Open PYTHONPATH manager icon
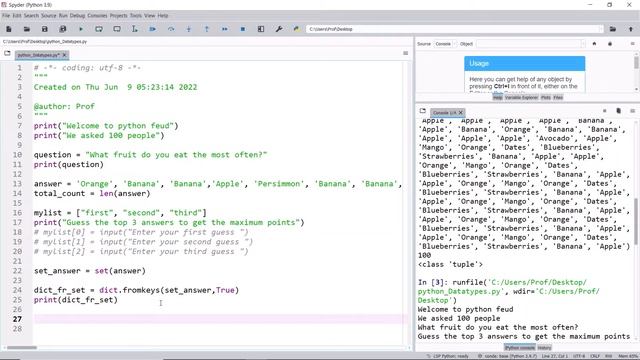The height and width of the screenshot is (360, 640). [x=297, y=29]
